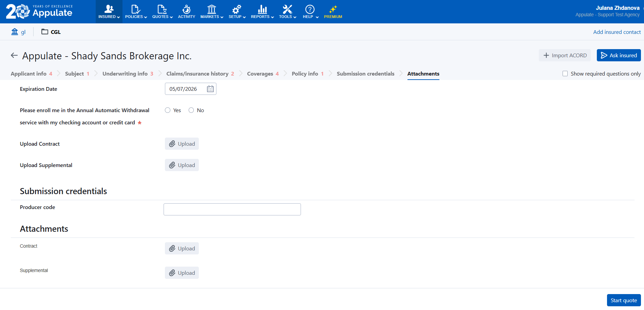Image resolution: width=644 pixels, height=310 pixels.
Task: Open the Expiration Date calendar picker
Action: pyautogui.click(x=210, y=89)
